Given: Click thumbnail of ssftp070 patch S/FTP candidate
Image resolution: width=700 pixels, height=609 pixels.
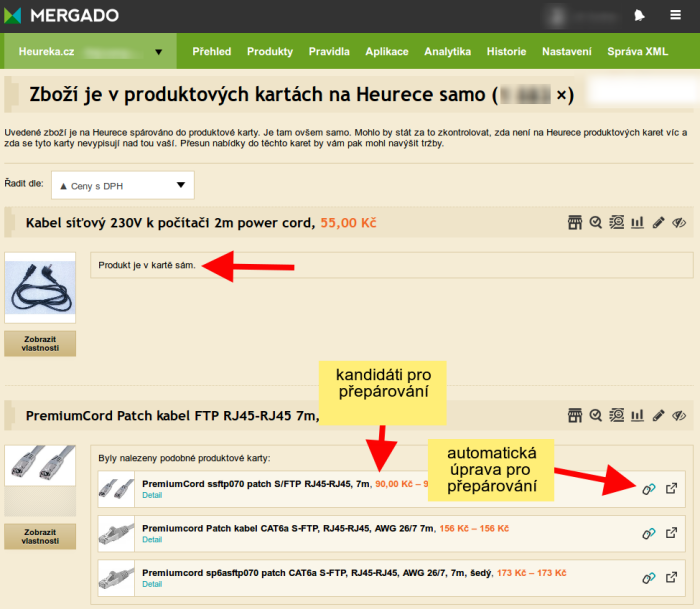Looking at the screenshot, I should 116,489.
